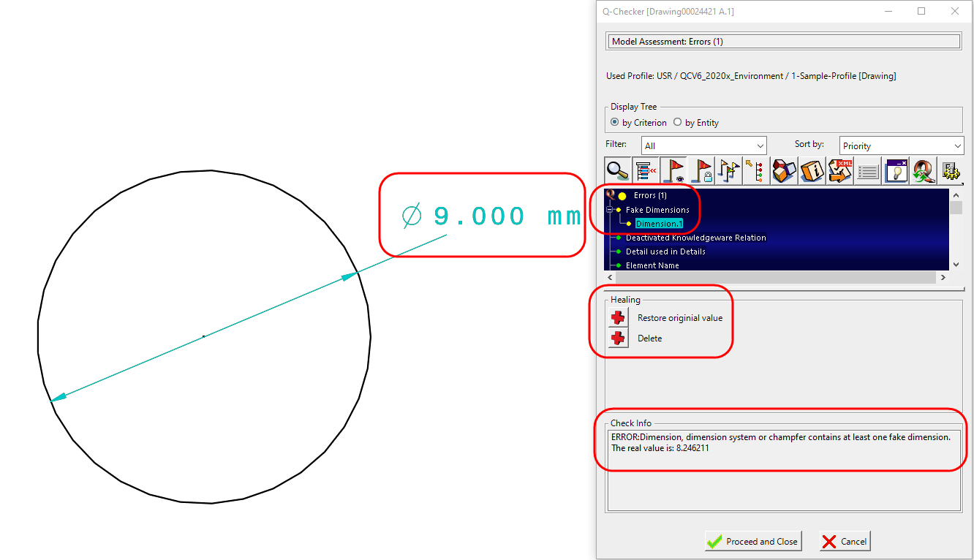Viewport: 974px width, 560px height.
Task: Click the flag with padlock icon
Action: pyautogui.click(x=702, y=170)
